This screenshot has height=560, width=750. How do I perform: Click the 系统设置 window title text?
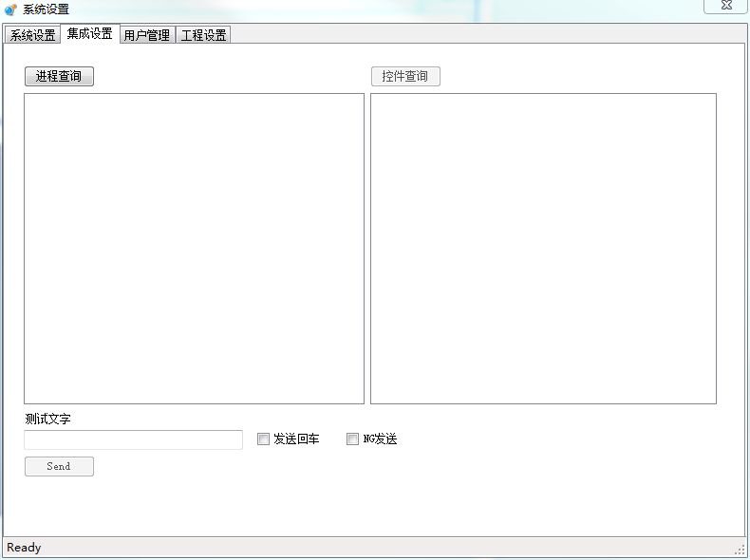(46, 9)
